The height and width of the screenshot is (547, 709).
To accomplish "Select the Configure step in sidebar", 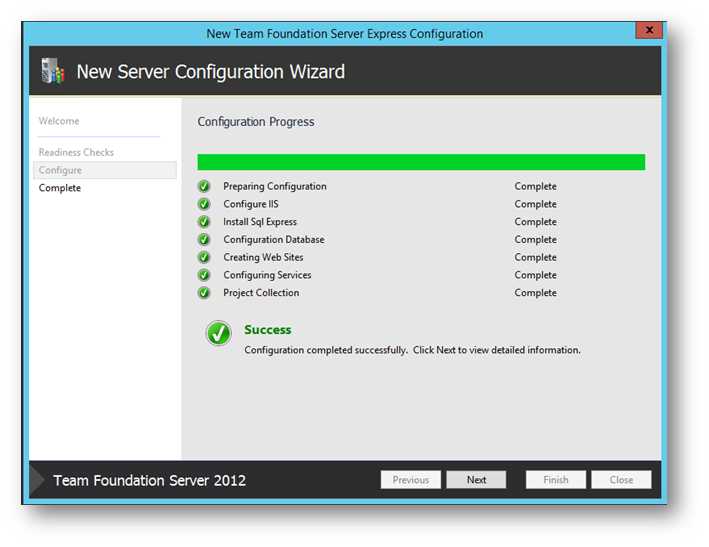I will pos(105,170).
